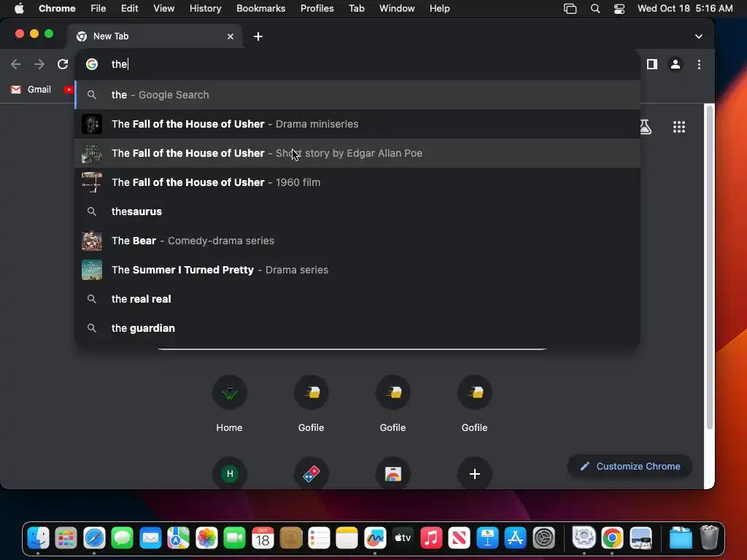Open Spotlight search in menu bar
This screenshot has height=560, width=747.
(595, 9)
